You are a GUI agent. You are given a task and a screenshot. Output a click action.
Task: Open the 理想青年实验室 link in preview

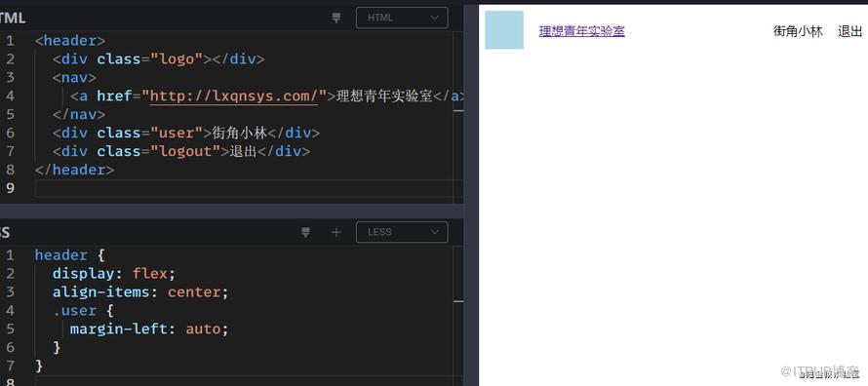point(582,31)
